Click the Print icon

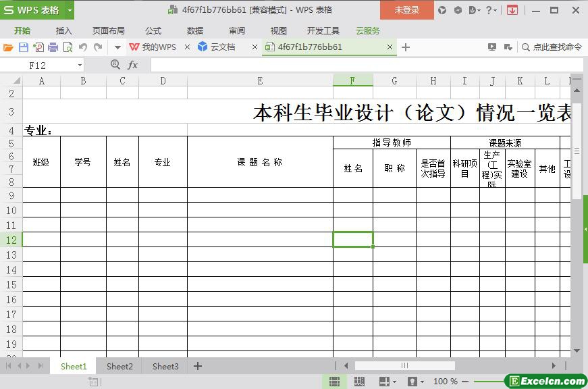click(x=53, y=47)
